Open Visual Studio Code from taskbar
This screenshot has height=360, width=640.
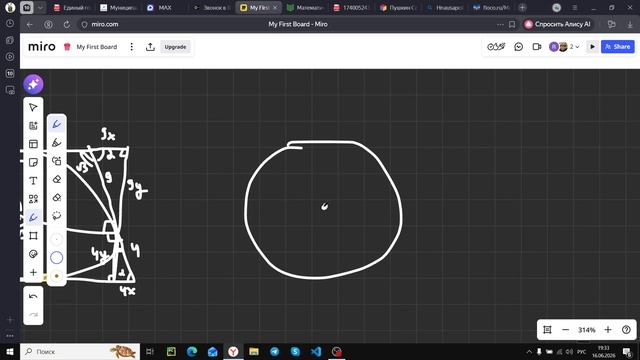click(316, 351)
